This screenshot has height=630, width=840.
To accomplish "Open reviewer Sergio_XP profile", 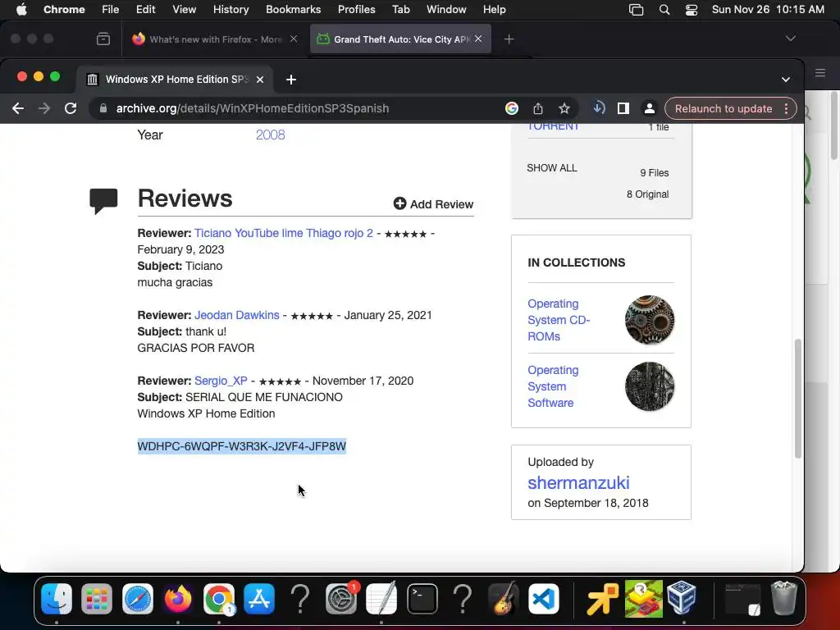I will pyautogui.click(x=221, y=381).
